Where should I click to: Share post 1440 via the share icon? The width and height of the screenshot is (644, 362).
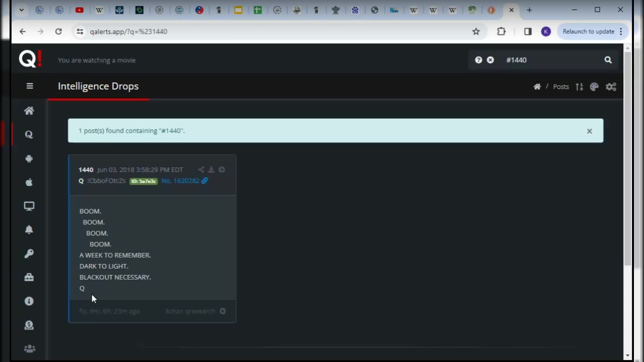201,169
